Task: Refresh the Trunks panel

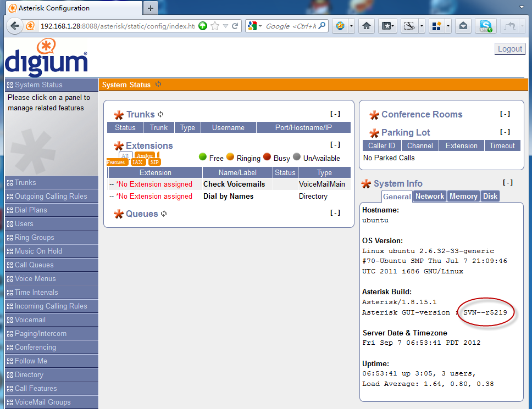Action: [x=160, y=114]
